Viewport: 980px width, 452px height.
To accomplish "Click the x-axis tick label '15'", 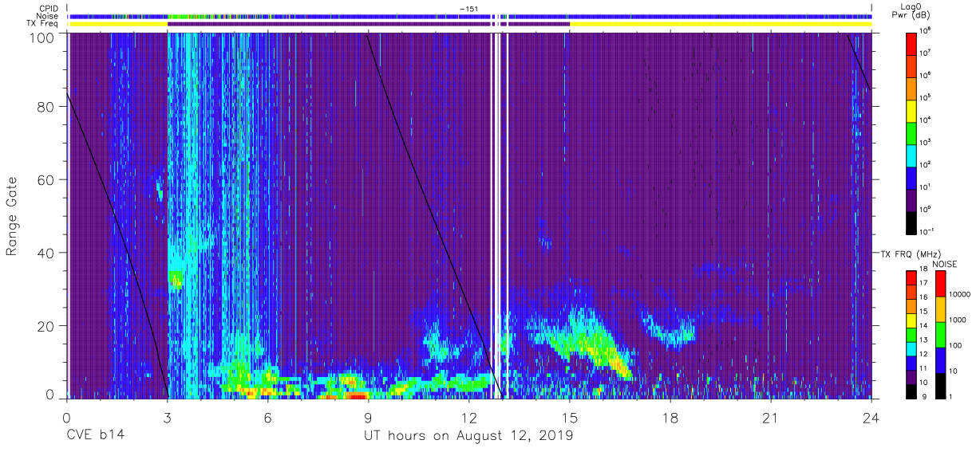I will click(x=569, y=418).
